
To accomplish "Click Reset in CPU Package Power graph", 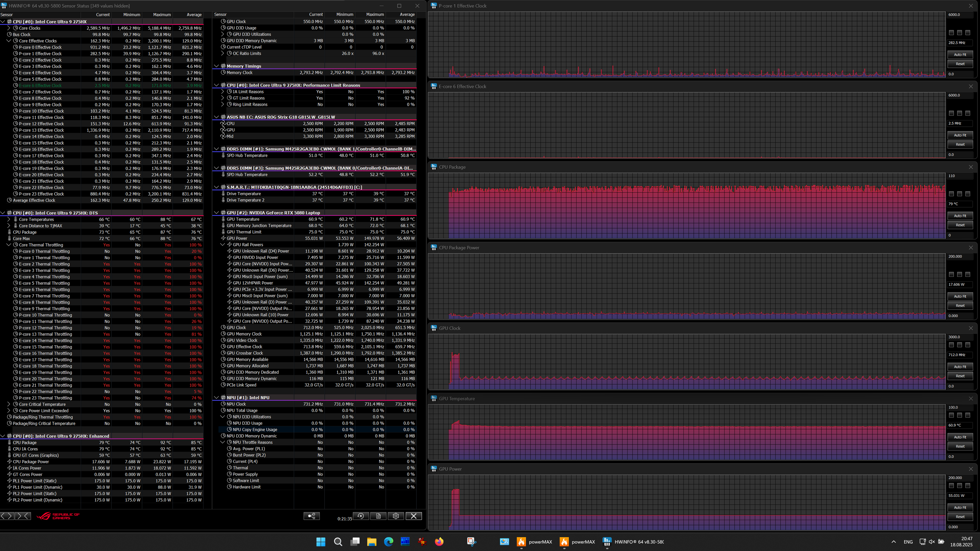I will click(959, 305).
